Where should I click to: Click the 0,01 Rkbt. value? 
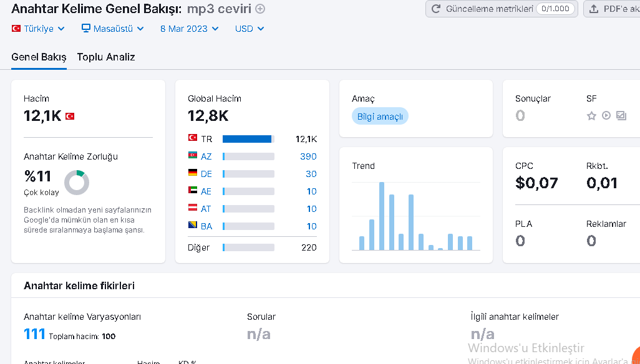point(601,183)
